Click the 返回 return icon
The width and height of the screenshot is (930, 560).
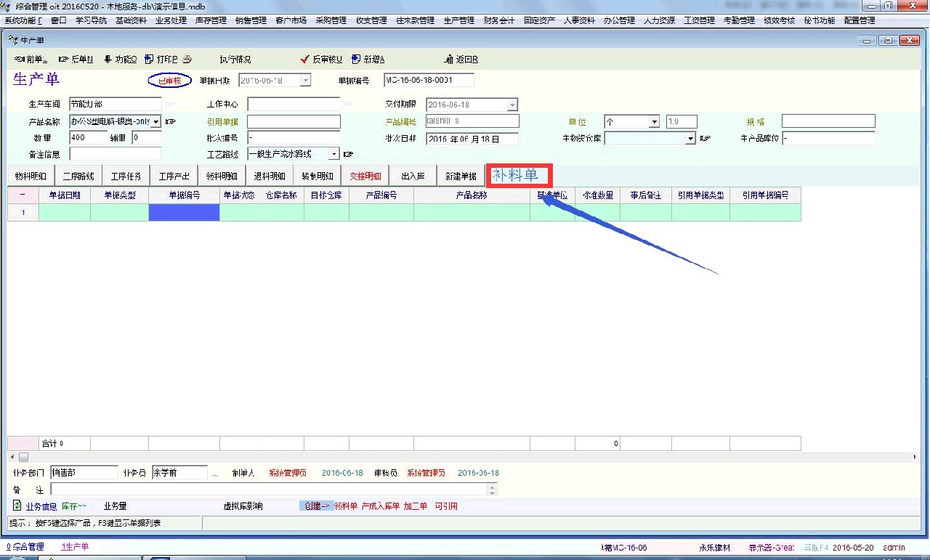click(x=449, y=59)
